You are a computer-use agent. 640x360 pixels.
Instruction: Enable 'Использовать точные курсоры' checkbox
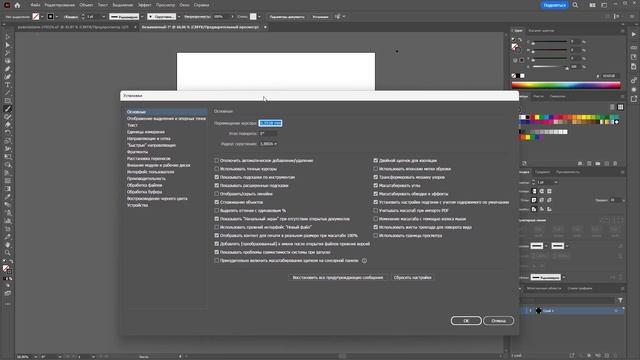[x=217, y=169]
